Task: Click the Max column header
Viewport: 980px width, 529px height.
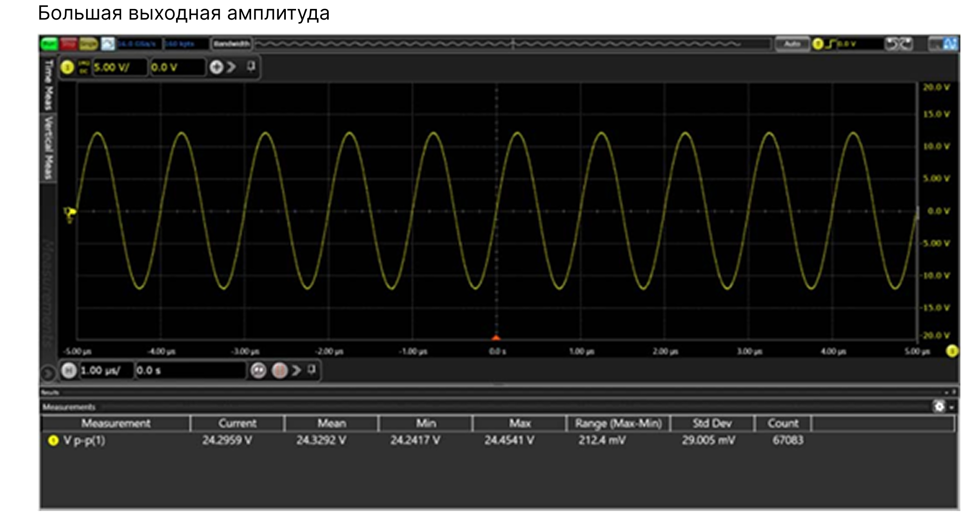Action: tap(519, 423)
